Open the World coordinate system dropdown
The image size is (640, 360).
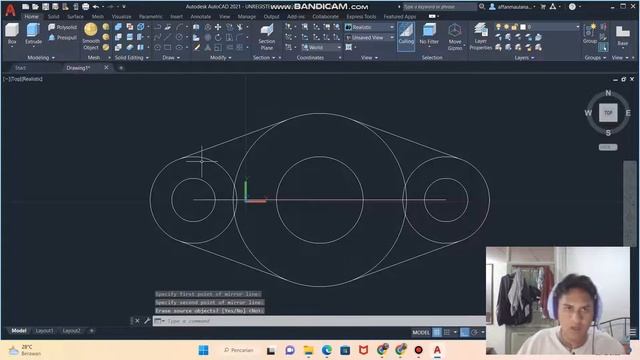coord(321,47)
